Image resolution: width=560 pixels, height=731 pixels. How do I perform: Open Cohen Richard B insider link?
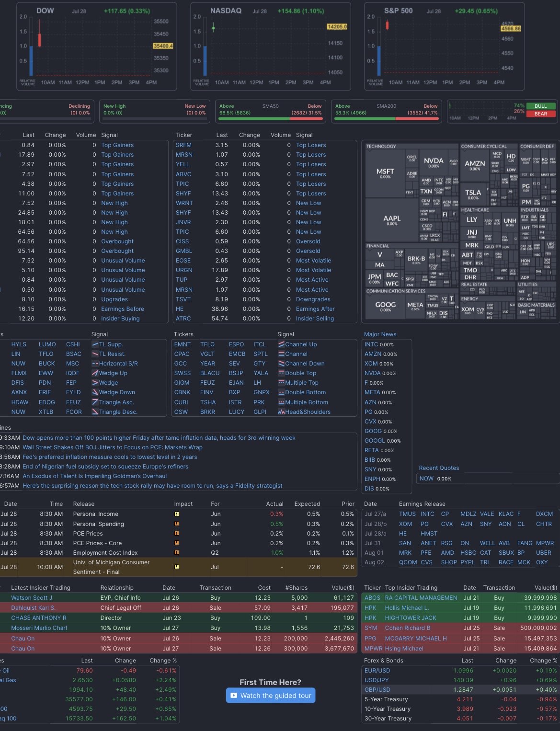(x=408, y=628)
